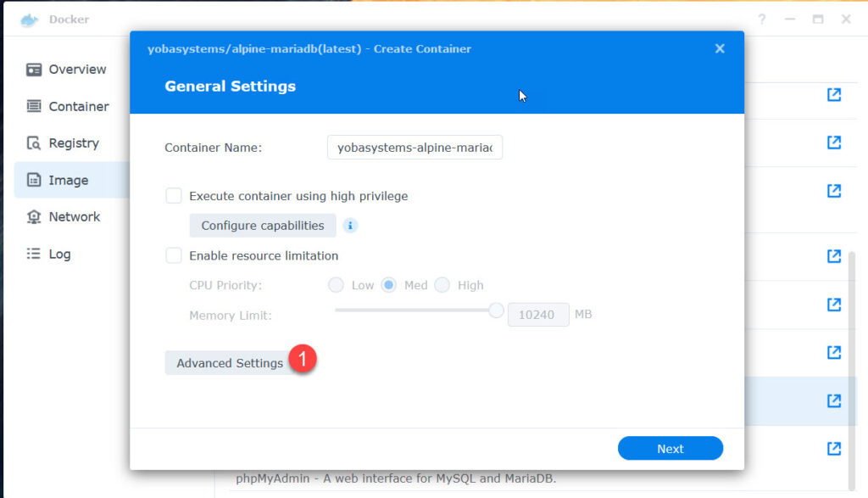Click the Configure capabilities button
The image size is (868, 498).
tap(263, 226)
